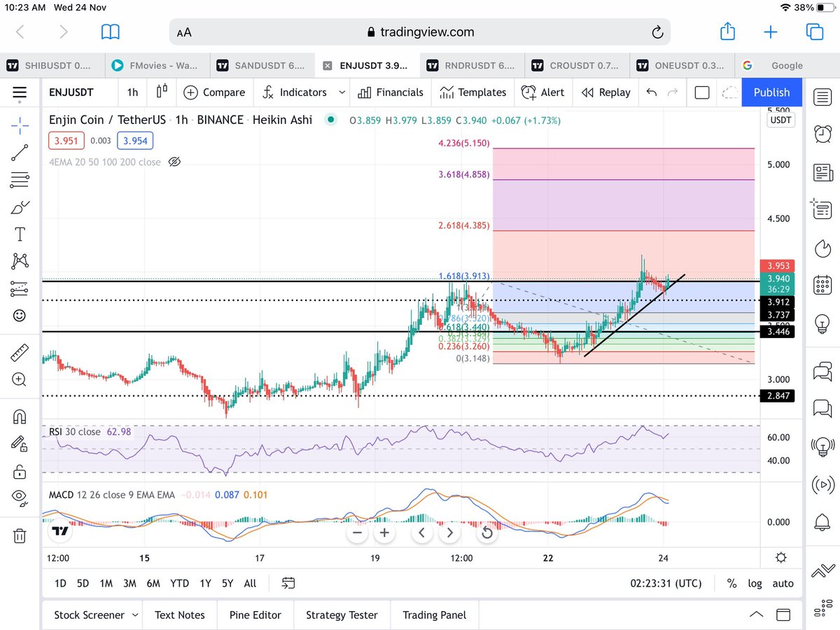Toggle percent price scale
Viewport: 840px width, 630px height.
[731, 583]
